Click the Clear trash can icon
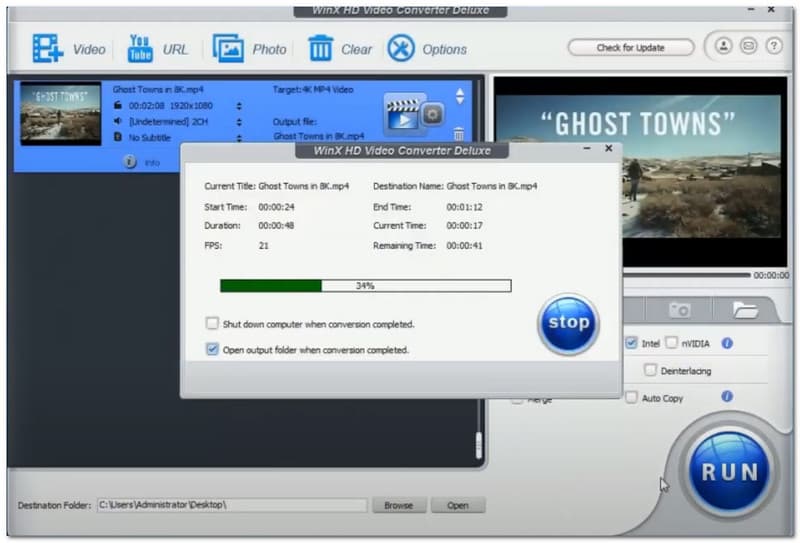Screen dimensions: 800x543 [x=320, y=48]
